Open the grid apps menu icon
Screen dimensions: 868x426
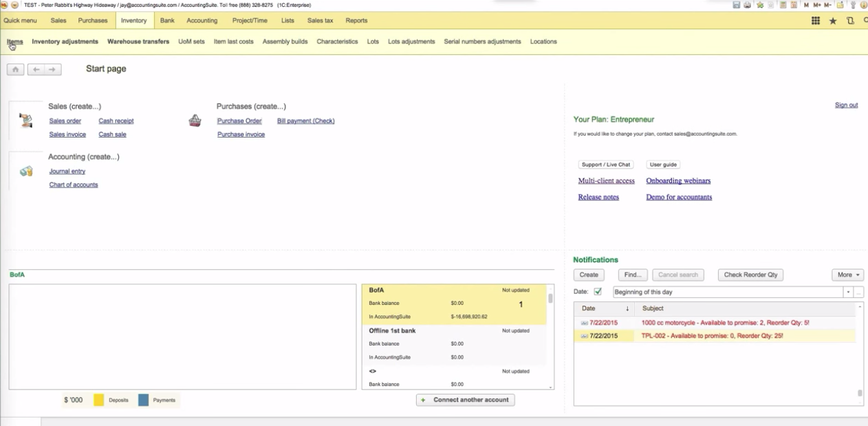[x=816, y=21]
